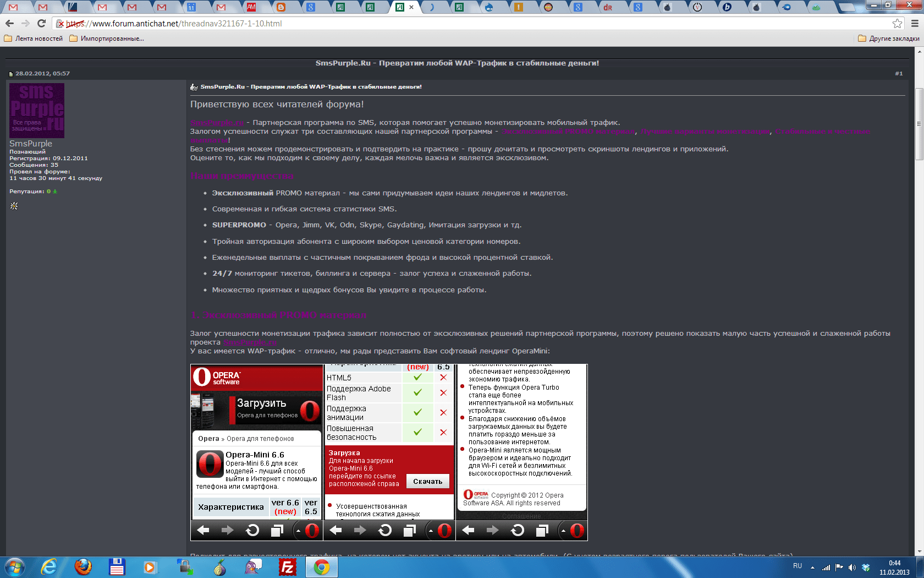
Task: Open the SmsPurple user avatar
Action: point(37,111)
